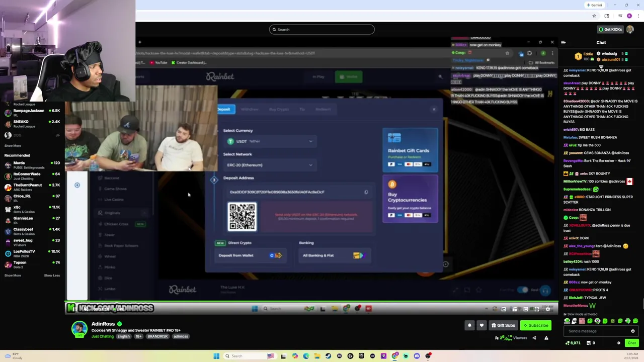644x362 pixels.
Task: Open the user profile avatar menu
Action: (x=630, y=29)
